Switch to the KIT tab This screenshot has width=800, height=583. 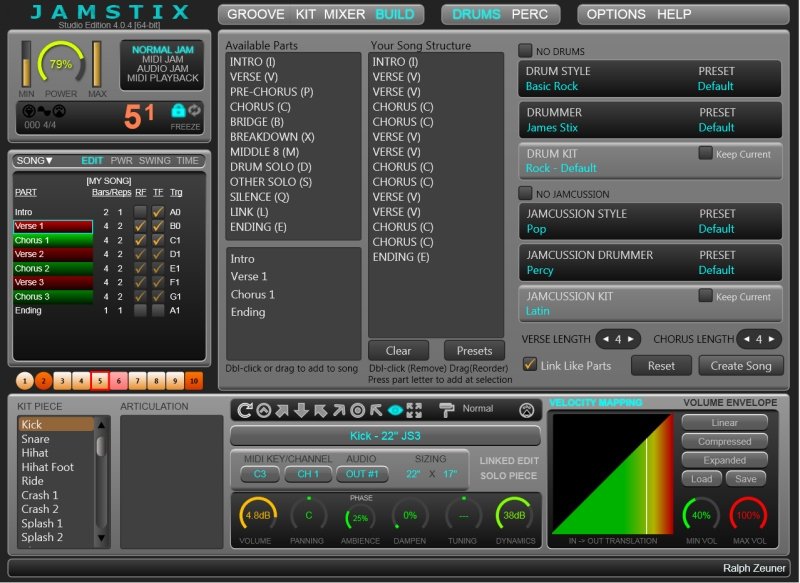[306, 14]
